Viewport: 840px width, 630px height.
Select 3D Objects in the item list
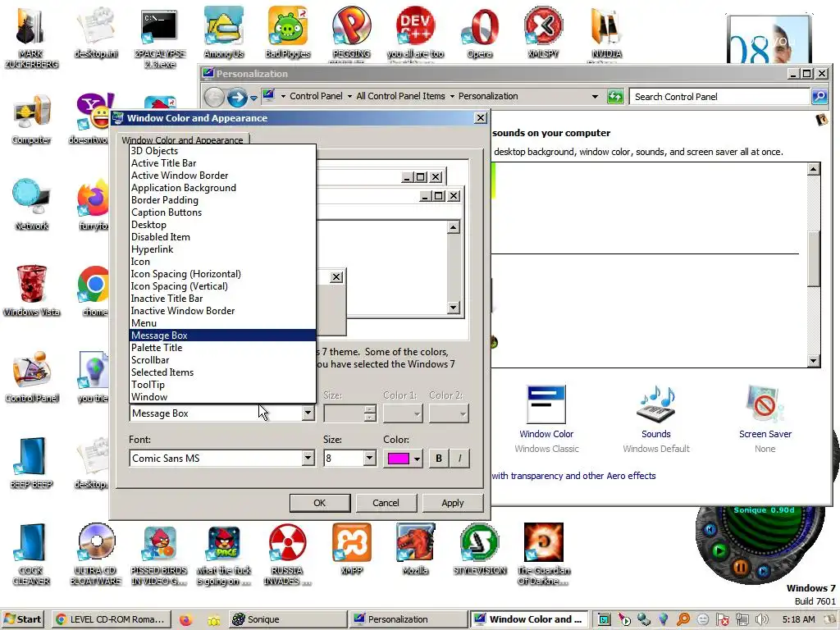tap(223, 151)
